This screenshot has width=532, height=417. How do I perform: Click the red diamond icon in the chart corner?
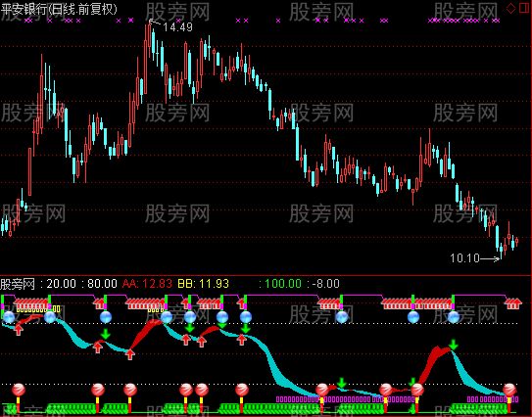click(x=510, y=8)
